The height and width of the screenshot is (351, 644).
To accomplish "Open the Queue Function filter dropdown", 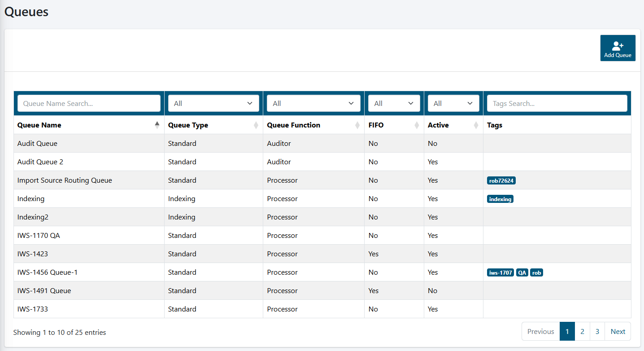I will (313, 103).
